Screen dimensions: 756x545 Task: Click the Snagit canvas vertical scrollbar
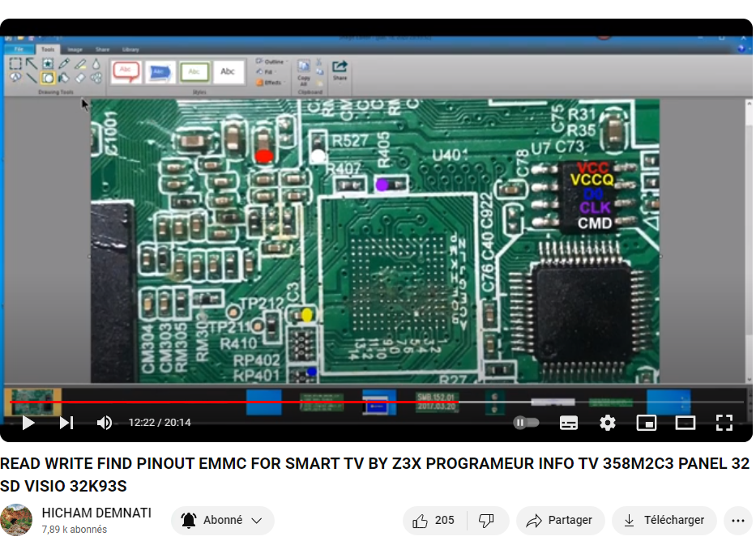coord(749,241)
